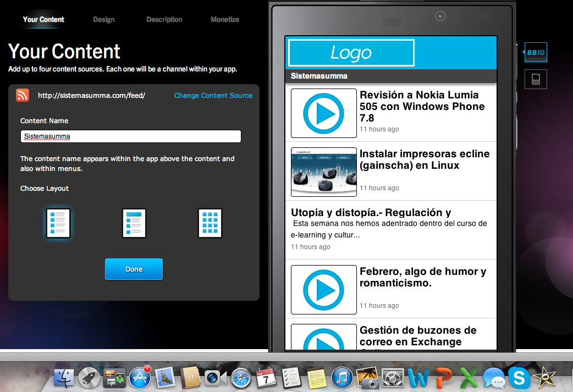Choose the grid layout option
The height and width of the screenshot is (392, 573).
click(210, 223)
